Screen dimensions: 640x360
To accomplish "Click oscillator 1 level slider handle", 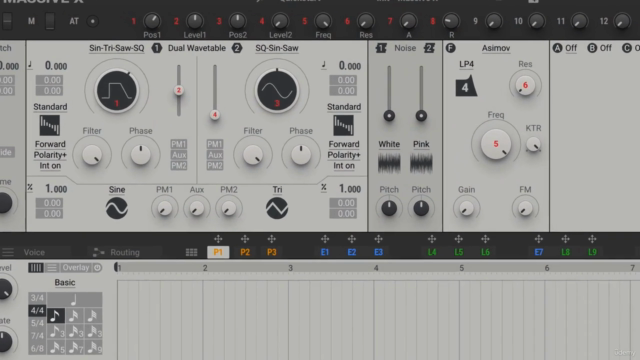I will (178, 90).
